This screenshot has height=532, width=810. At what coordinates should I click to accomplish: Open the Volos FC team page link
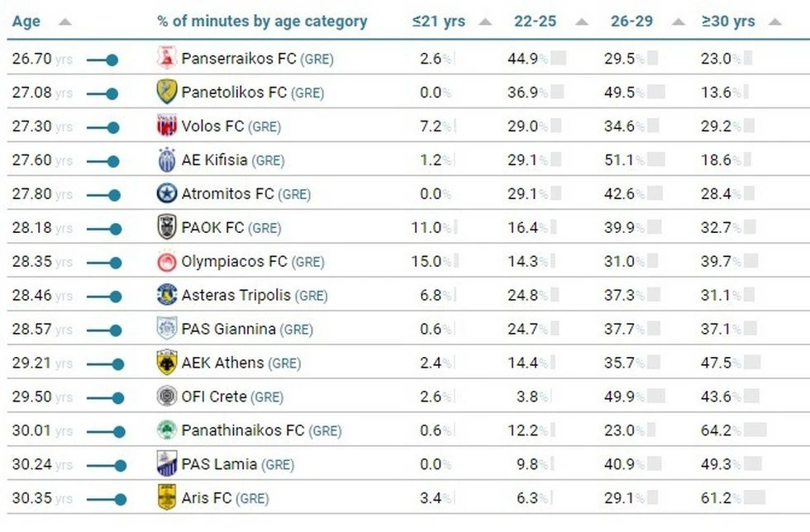(213, 126)
